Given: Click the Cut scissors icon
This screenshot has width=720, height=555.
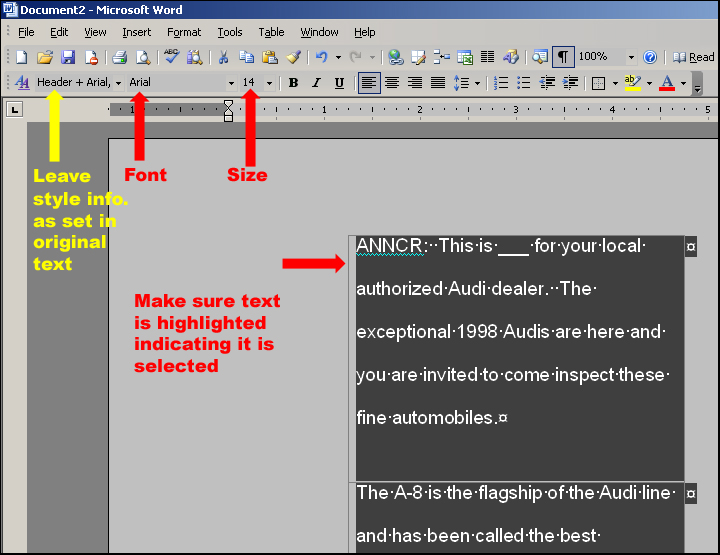Looking at the screenshot, I should click(x=223, y=58).
